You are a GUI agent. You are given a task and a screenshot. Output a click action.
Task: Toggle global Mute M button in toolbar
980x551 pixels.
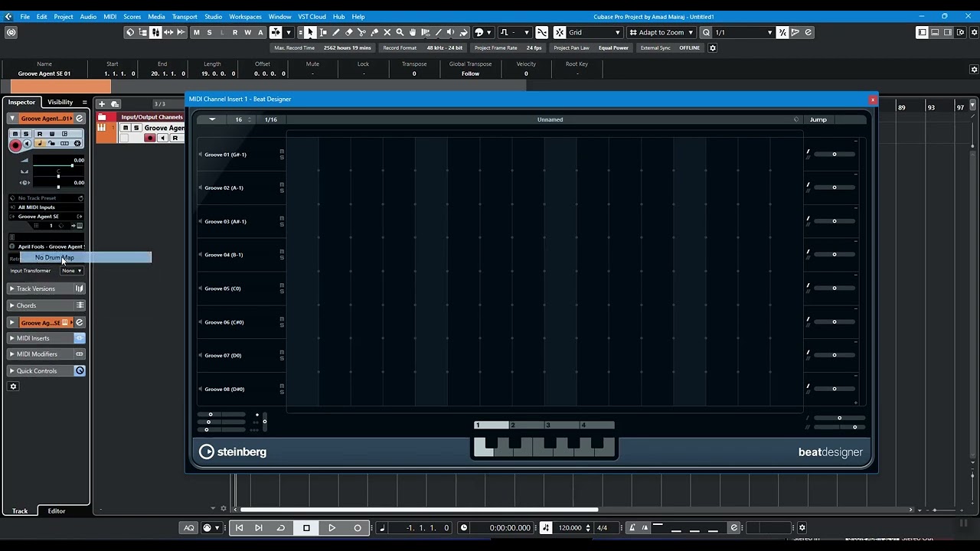(197, 32)
